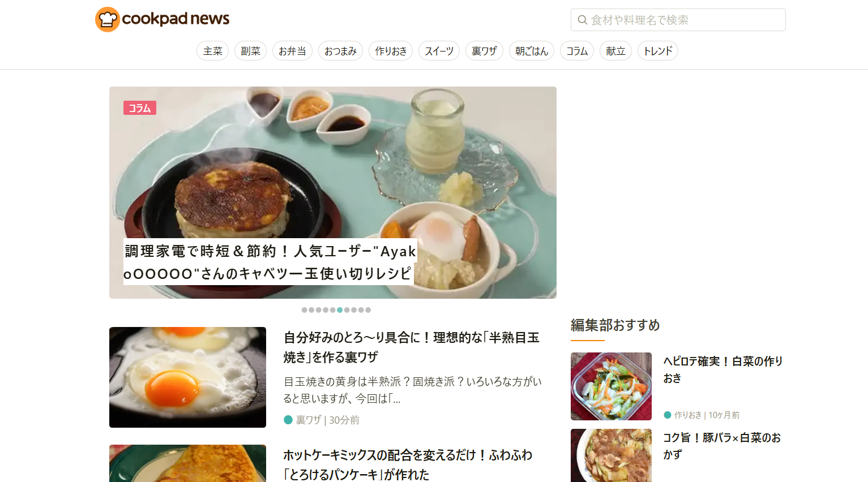
Task: Select the first carousel dot indicator
Action: [x=304, y=310]
